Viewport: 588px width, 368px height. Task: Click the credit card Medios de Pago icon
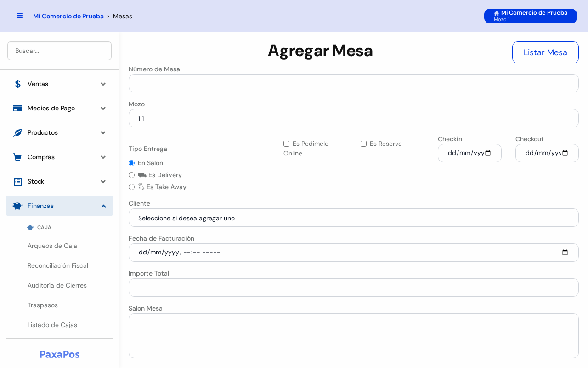[17, 108]
